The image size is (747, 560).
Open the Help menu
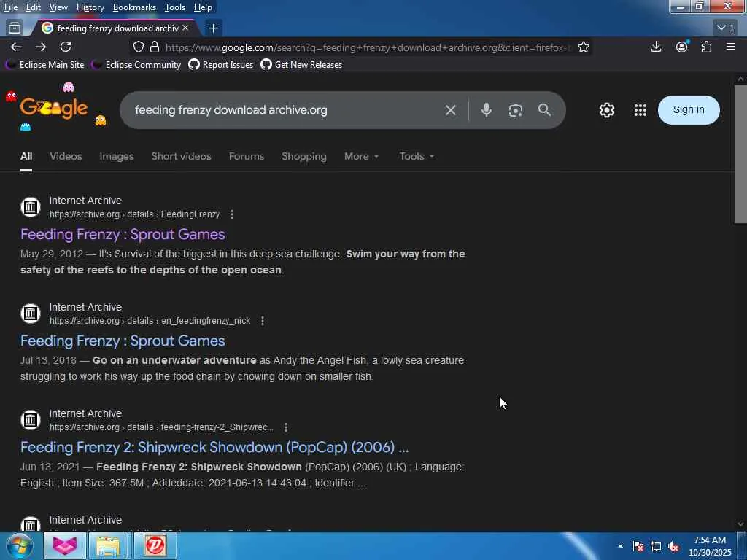pos(203,7)
